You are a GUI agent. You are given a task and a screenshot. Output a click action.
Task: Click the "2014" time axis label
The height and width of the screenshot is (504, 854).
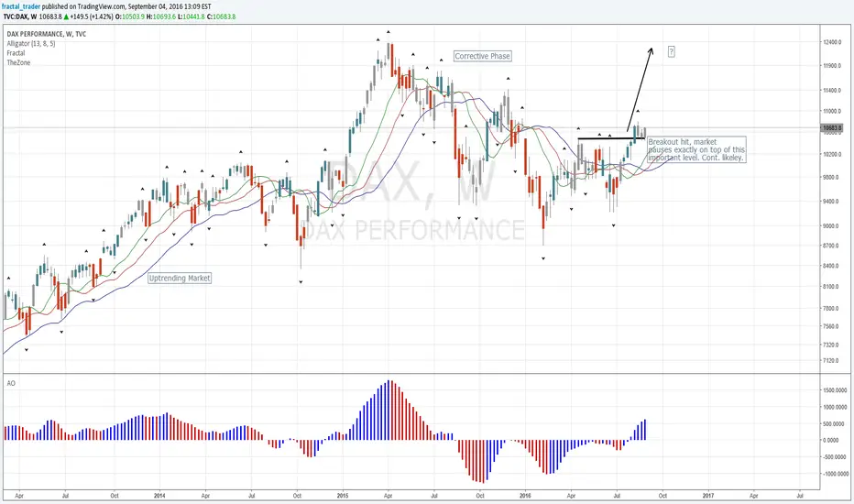[x=159, y=496]
